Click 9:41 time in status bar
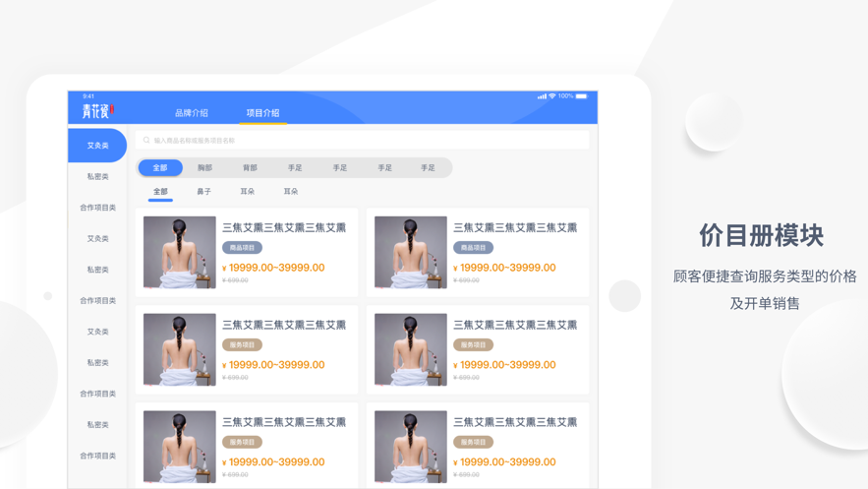 [x=88, y=96]
